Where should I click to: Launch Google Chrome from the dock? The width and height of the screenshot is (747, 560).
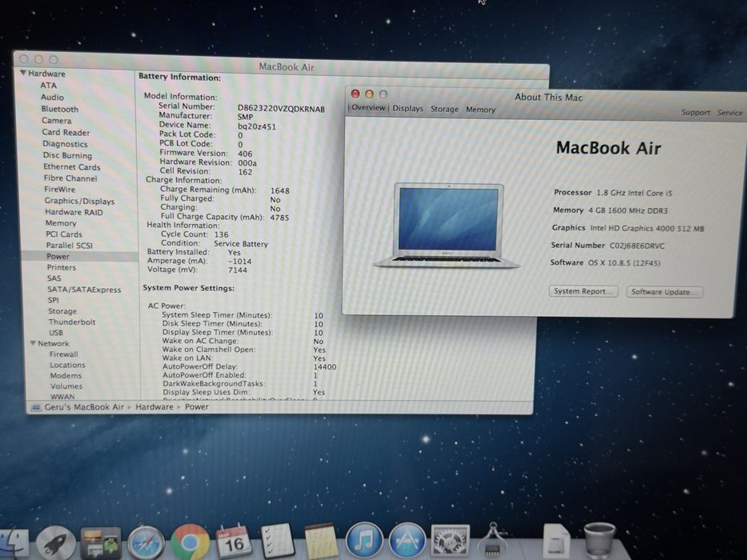pos(190,542)
